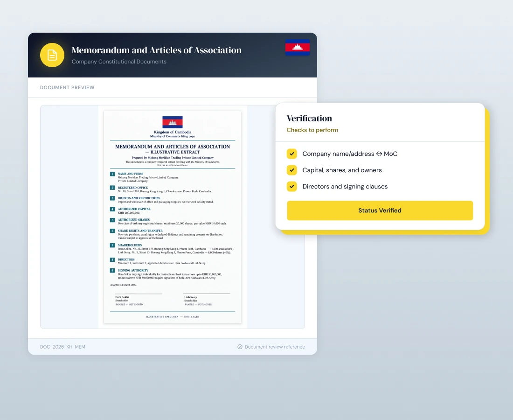
Task: Click the checkmark circle icon near review reference
Action: pyautogui.click(x=240, y=347)
